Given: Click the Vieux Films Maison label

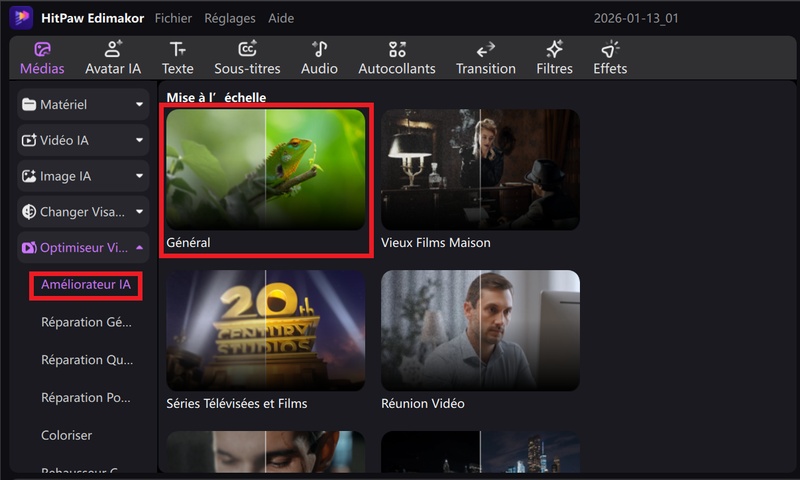Looking at the screenshot, I should pos(436,243).
